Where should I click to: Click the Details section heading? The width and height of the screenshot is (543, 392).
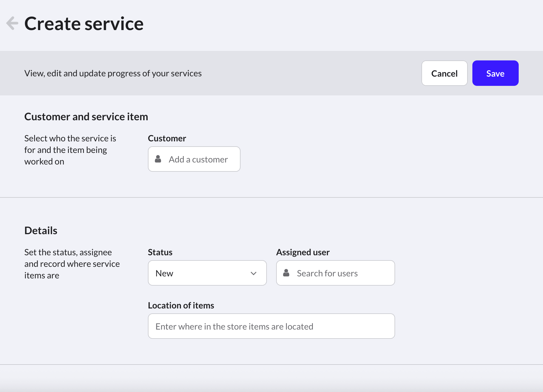coord(41,231)
